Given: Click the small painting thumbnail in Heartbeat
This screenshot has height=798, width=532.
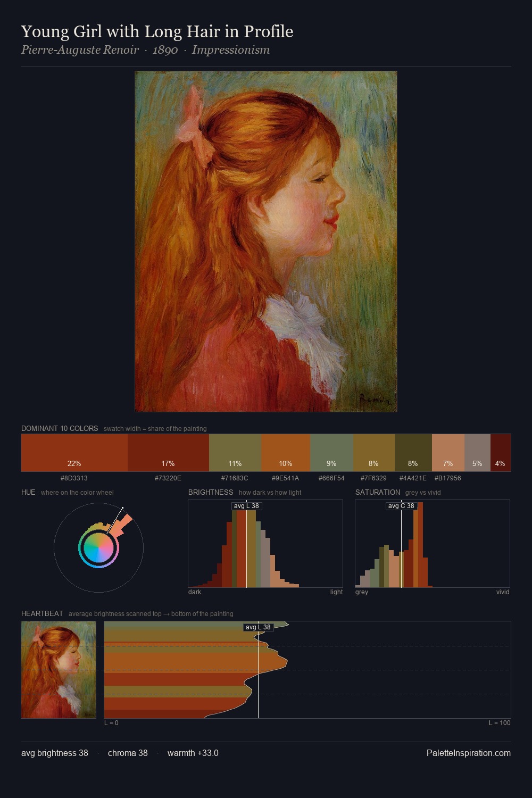Looking at the screenshot, I should point(59,670).
